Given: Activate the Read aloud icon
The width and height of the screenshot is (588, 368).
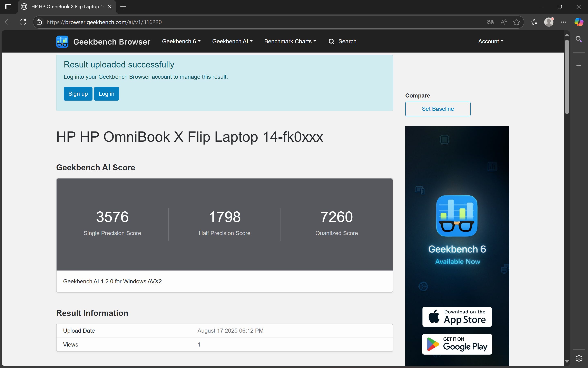Looking at the screenshot, I should point(503,22).
